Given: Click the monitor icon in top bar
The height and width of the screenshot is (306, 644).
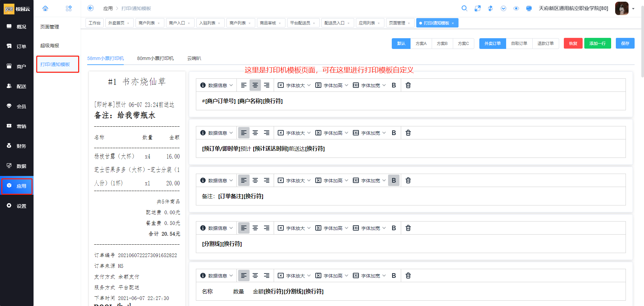Looking at the screenshot, I should [529, 8].
